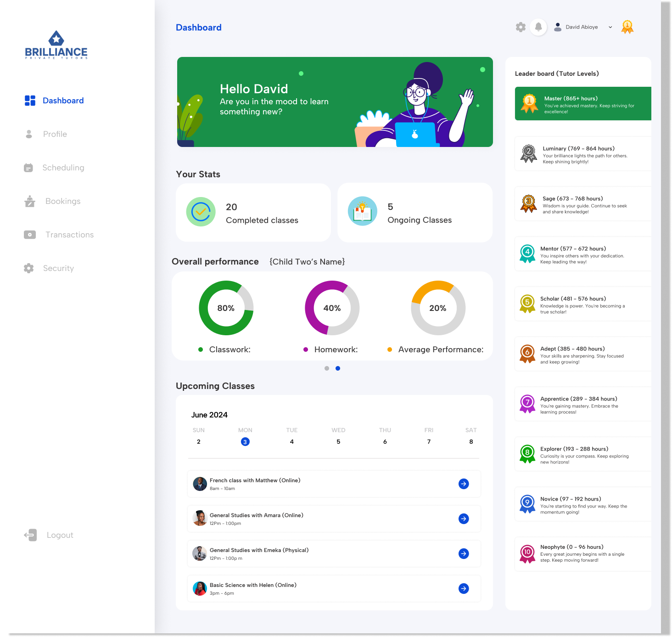Click the Novice rank 9 ribbon badge
Viewport: 672px width, 637px height.
click(x=527, y=504)
